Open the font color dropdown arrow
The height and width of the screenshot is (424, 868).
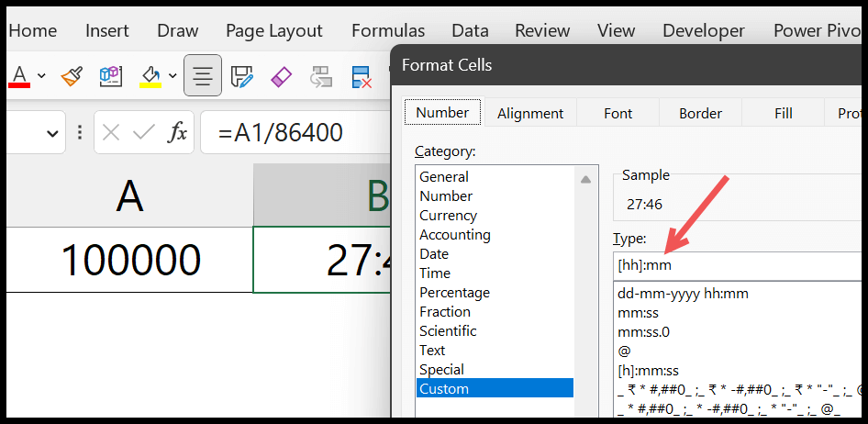(41, 76)
